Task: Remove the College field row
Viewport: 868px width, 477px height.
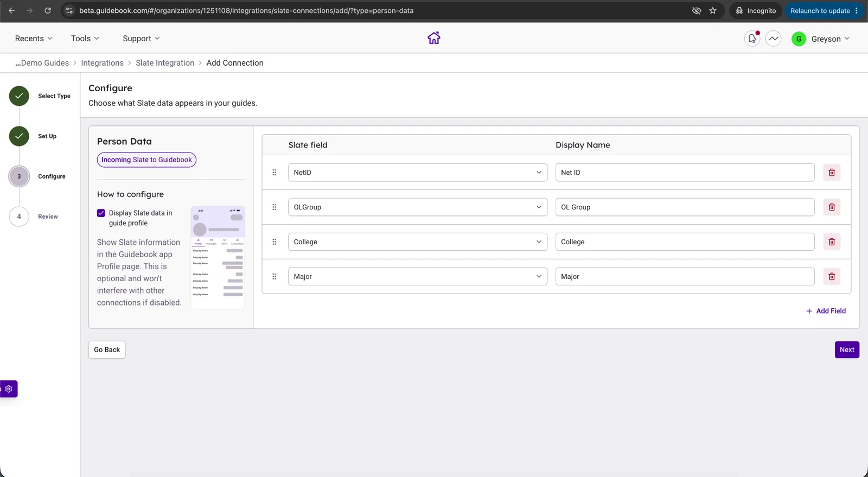Action: click(832, 242)
